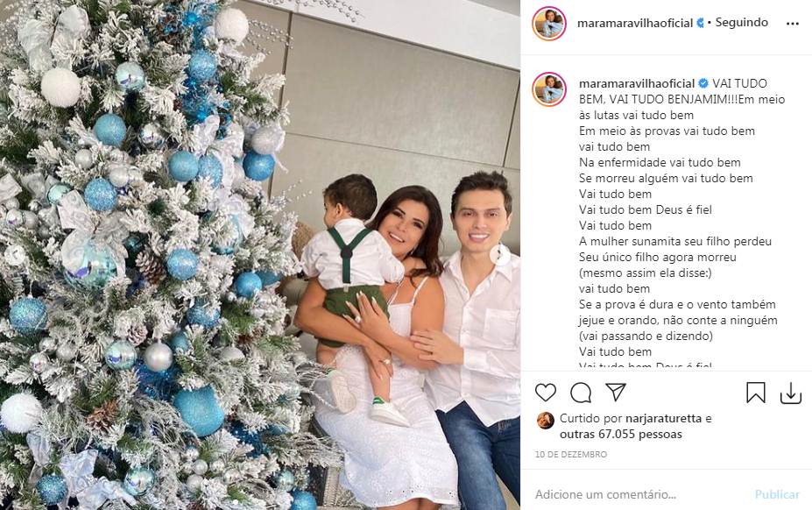This screenshot has height=510, width=812.
Task: Click the narjaraturetta liker avatar
Action: coord(546,421)
